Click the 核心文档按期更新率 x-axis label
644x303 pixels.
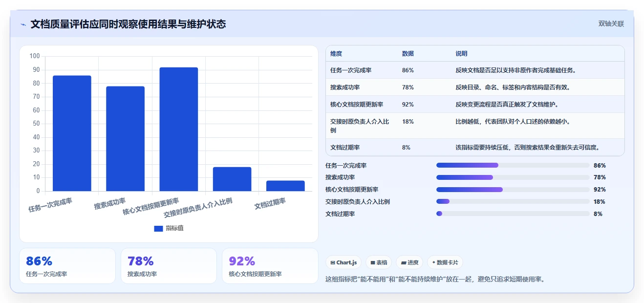(x=151, y=206)
